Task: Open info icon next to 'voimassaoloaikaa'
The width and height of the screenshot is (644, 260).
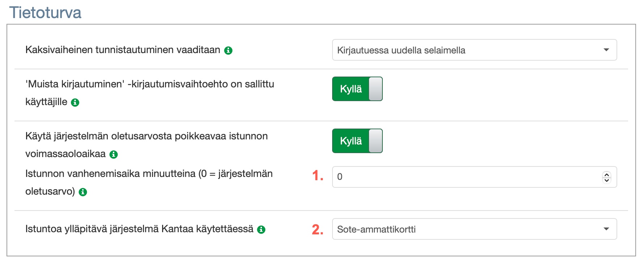Action: [x=114, y=155]
